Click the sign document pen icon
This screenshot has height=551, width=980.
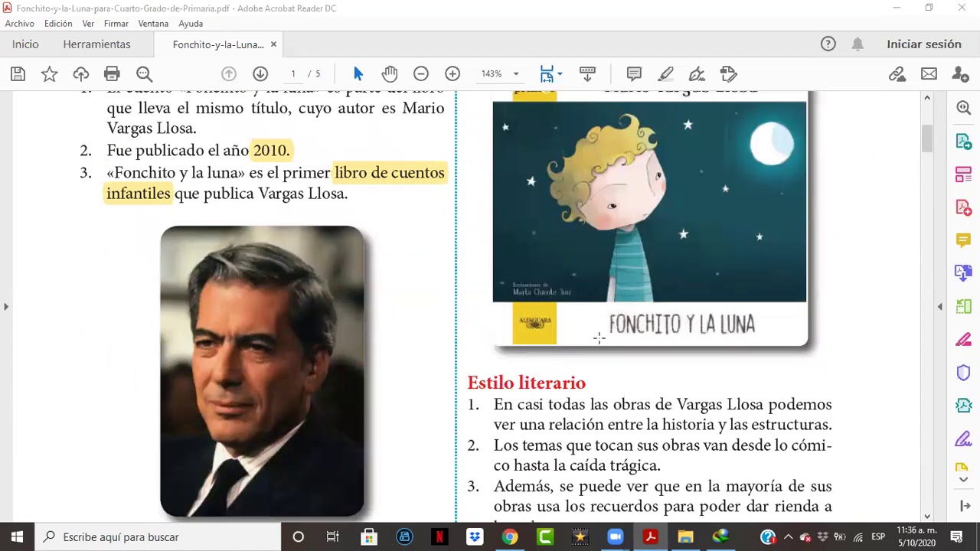(697, 74)
